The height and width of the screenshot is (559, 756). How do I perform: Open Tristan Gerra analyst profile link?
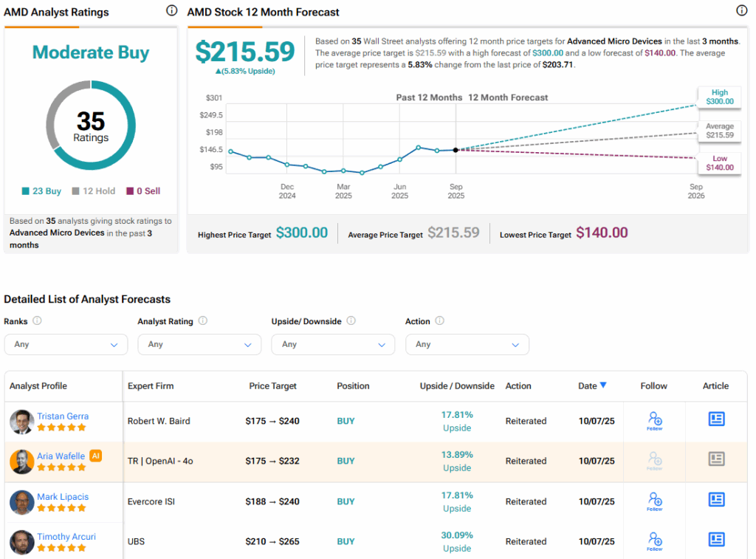click(x=63, y=416)
